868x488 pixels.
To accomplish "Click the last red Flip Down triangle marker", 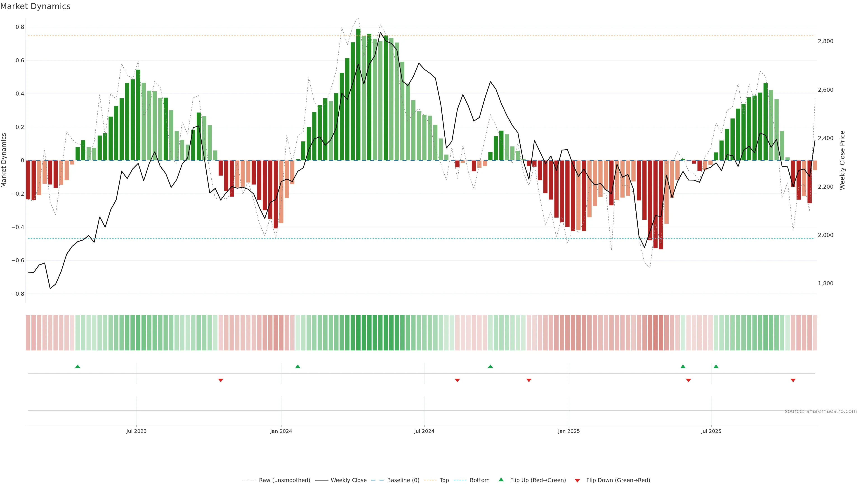I will click(x=793, y=380).
